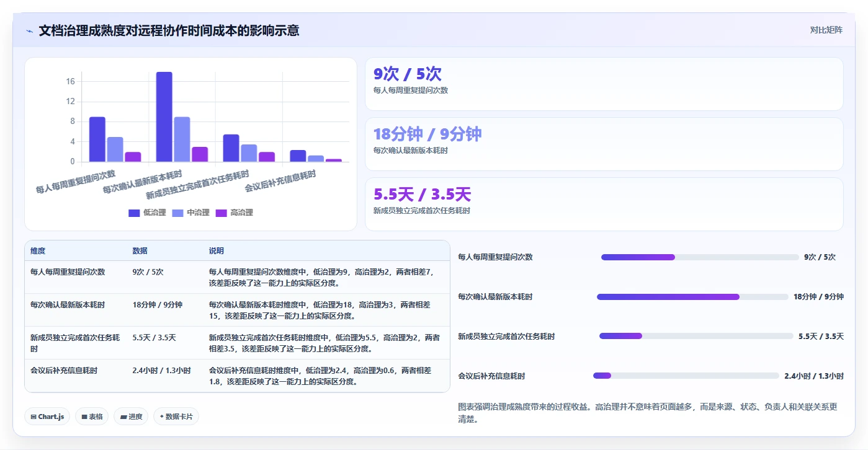The height and width of the screenshot is (450, 868).
Task: Click the chart axis label 每人每周重复提问次数
Action: click(x=75, y=182)
